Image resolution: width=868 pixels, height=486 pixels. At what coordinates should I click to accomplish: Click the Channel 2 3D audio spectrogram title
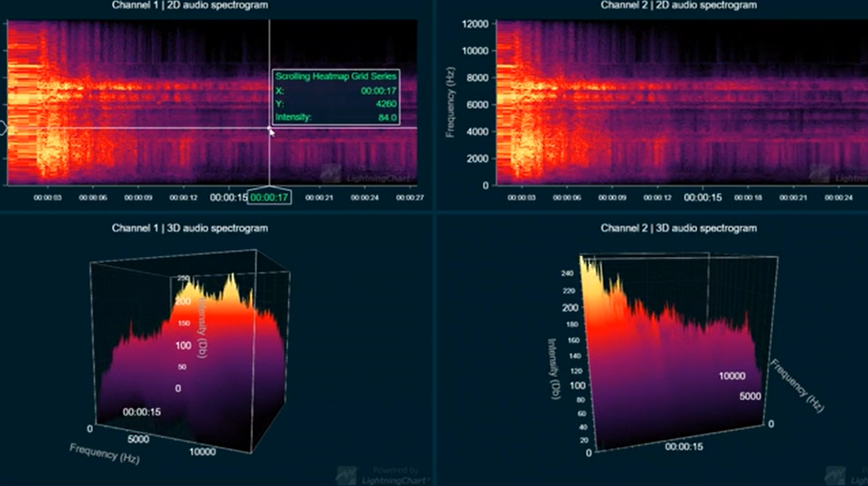pos(678,228)
